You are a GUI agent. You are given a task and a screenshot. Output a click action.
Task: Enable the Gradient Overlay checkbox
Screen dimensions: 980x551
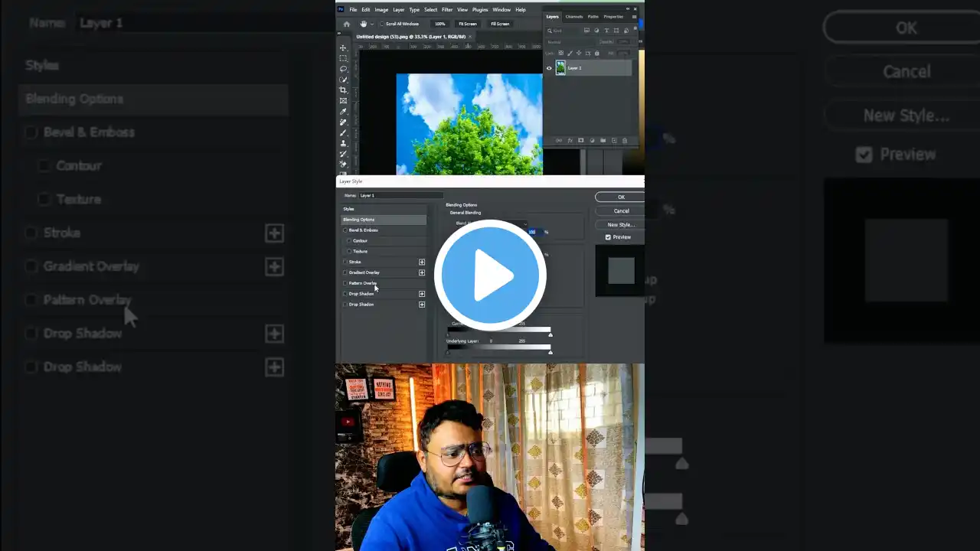click(x=345, y=272)
